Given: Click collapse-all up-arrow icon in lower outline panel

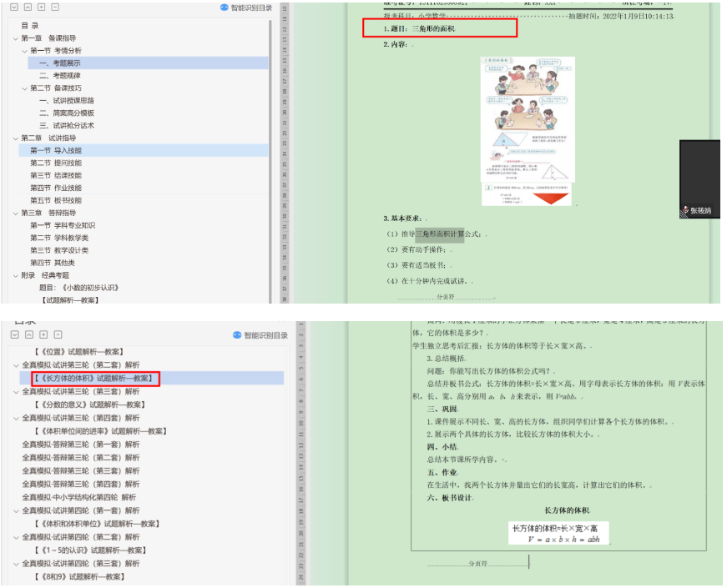Looking at the screenshot, I should (28, 334).
